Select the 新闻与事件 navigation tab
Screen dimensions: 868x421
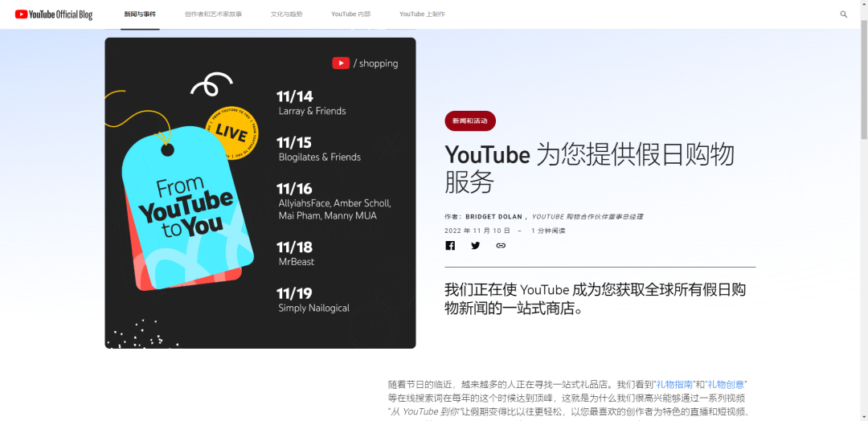(x=140, y=14)
